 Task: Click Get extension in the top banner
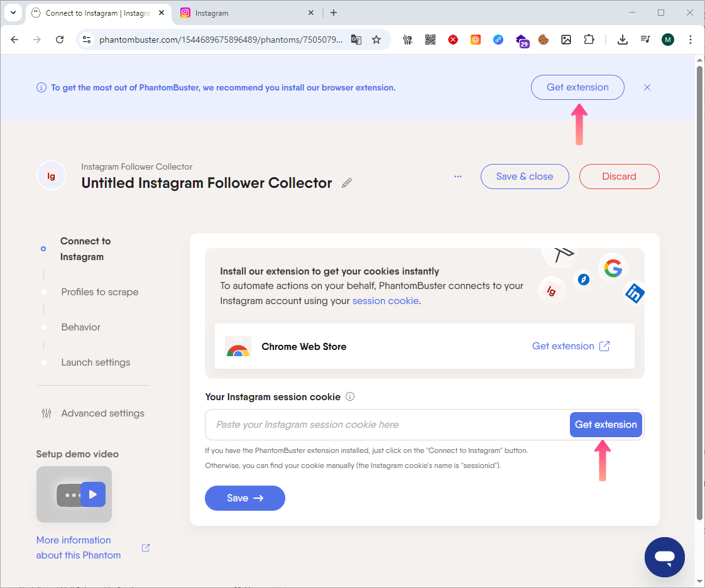click(577, 87)
